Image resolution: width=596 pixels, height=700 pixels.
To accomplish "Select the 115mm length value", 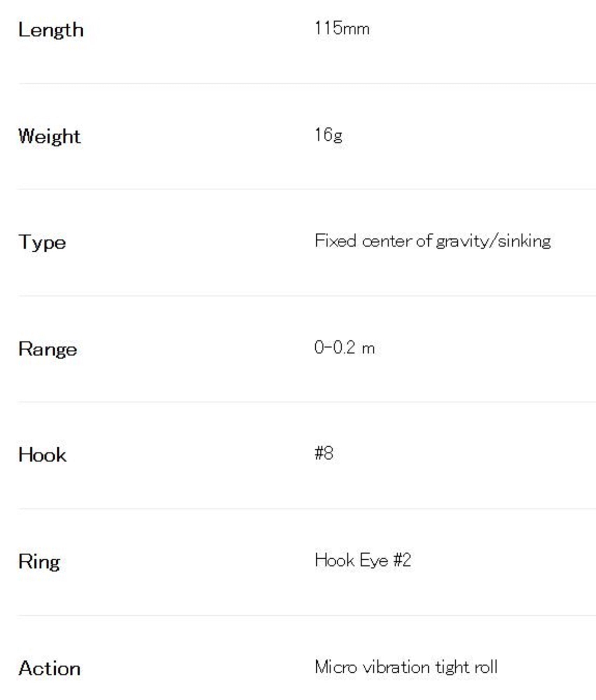I will click(x=342, y=28).
